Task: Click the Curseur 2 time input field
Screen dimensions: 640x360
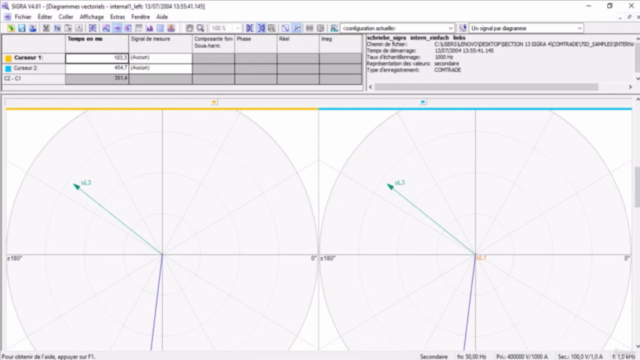Action: pos(97,68)
